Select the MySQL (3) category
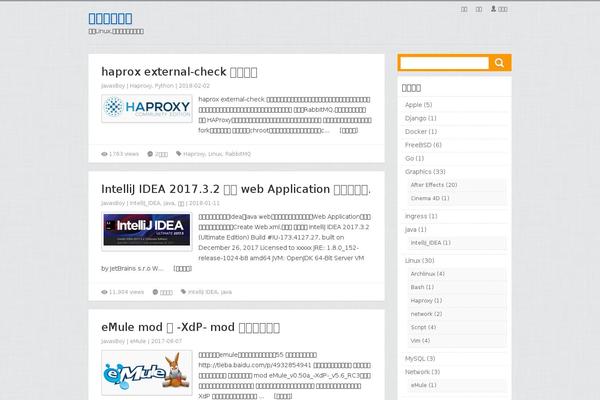The image size is (600, 400). 420,359
